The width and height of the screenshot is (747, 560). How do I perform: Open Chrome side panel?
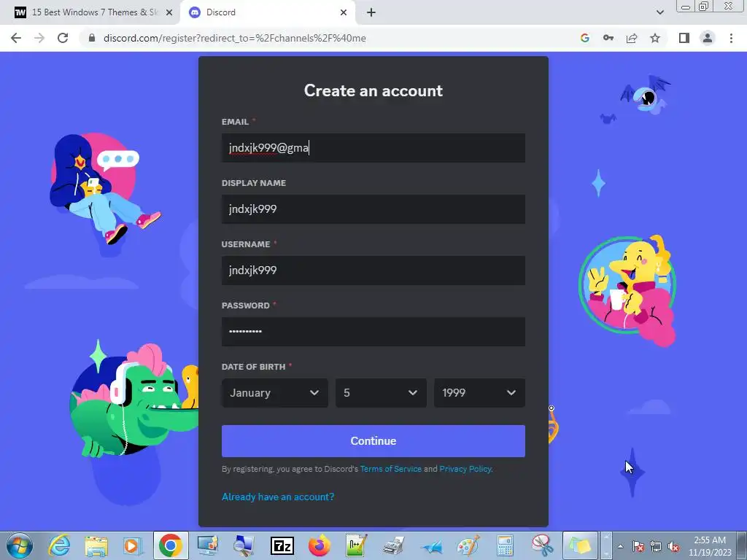(684, 38)
